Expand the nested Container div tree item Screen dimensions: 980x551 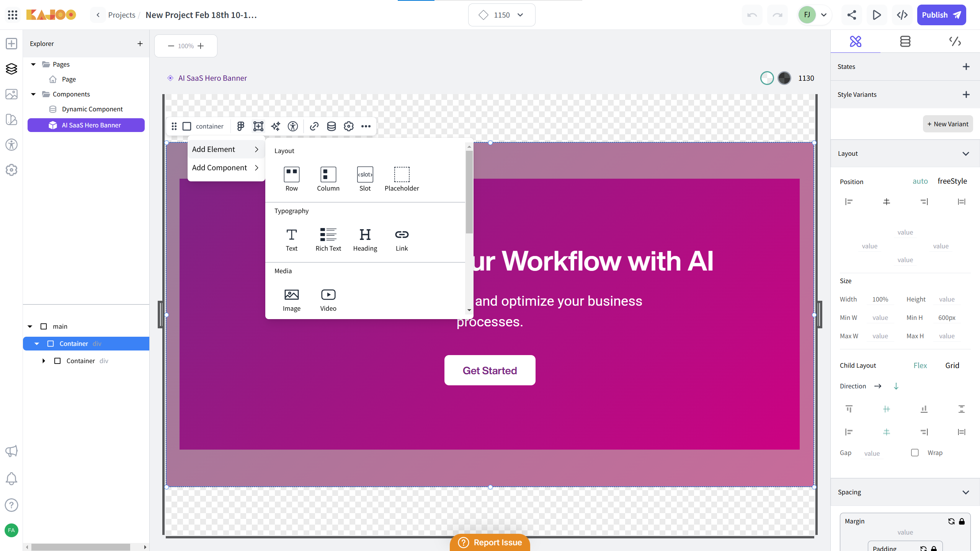tap(44, 361)
